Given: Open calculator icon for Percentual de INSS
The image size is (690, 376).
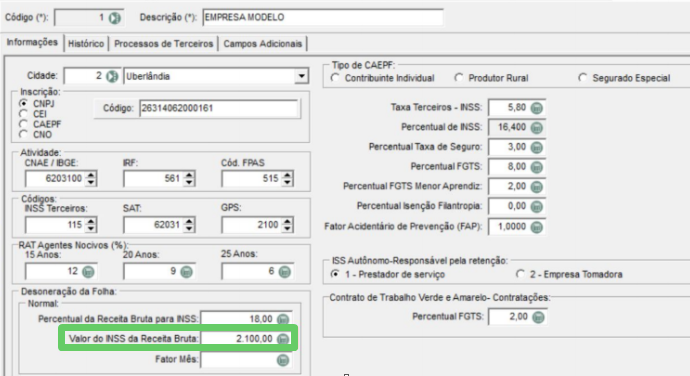Looking at the screenshot, I should coord(536,128).
